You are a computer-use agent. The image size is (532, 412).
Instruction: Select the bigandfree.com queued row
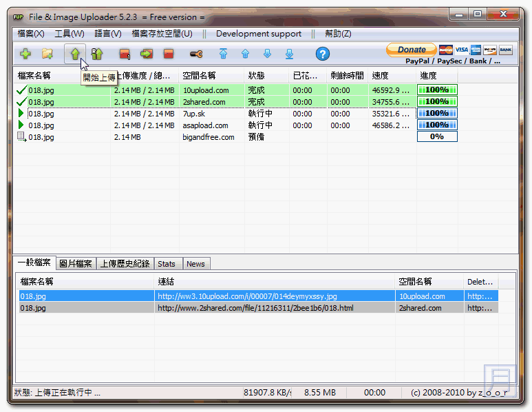click(x=237, y=137)
